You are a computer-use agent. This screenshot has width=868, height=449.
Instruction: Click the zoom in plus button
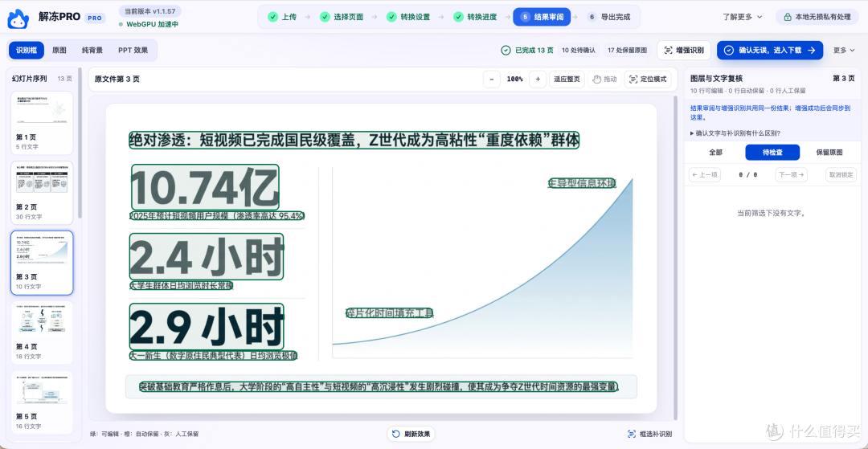(x=538, y=79)
